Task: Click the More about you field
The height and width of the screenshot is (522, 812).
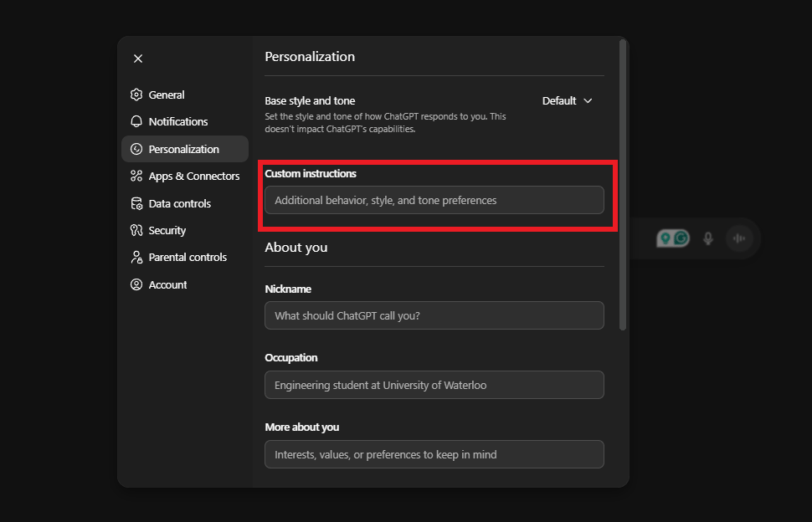Action: [434, 454]
